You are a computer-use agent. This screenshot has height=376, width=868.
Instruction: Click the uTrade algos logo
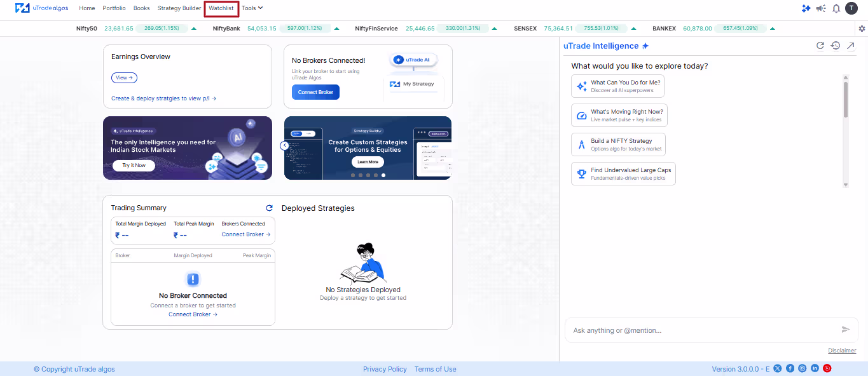coord(41,8)
